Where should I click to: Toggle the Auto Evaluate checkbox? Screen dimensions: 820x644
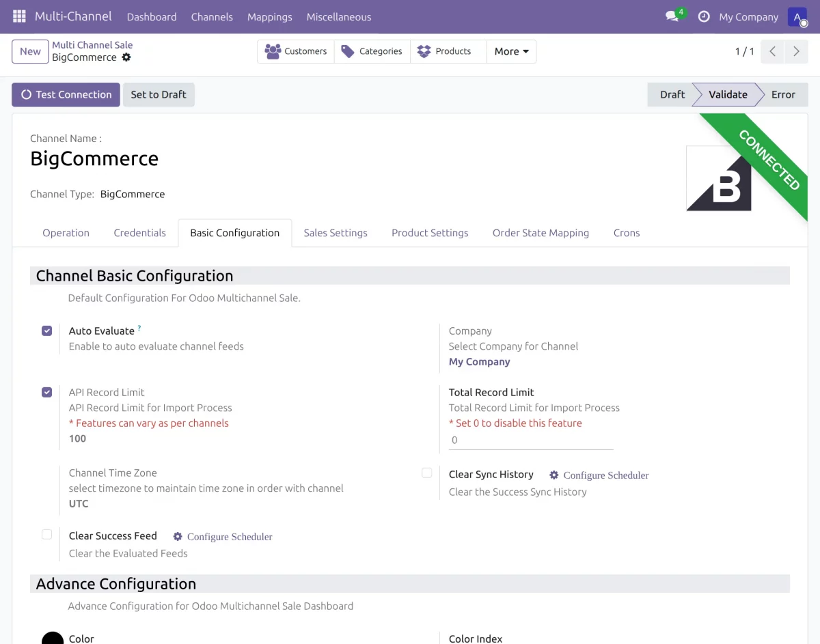coord(46,331)
